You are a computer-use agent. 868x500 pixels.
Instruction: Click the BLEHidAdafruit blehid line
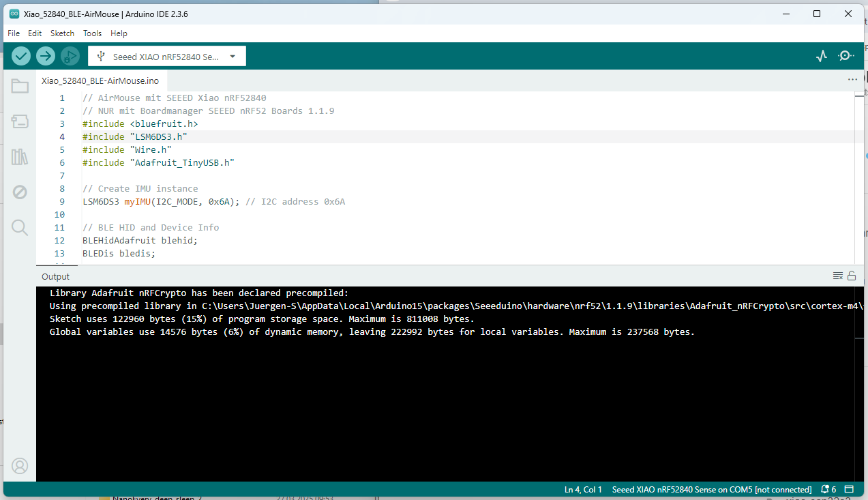click(x=140, y=241)
